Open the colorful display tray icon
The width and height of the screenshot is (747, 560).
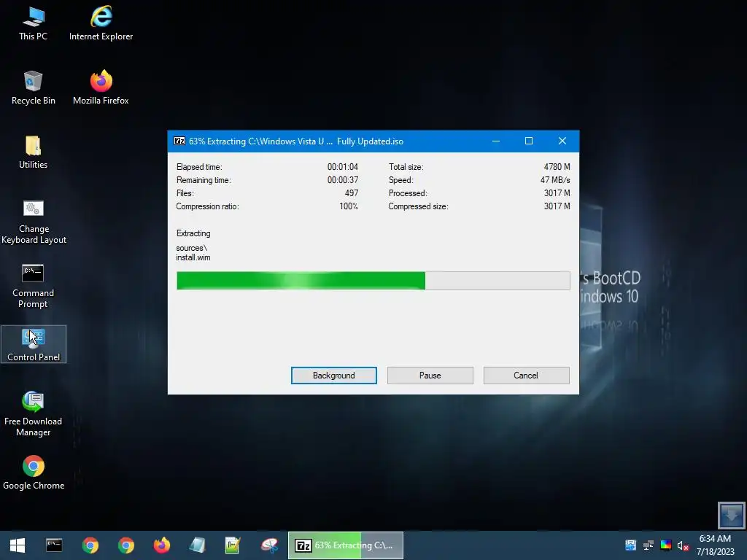666,545
